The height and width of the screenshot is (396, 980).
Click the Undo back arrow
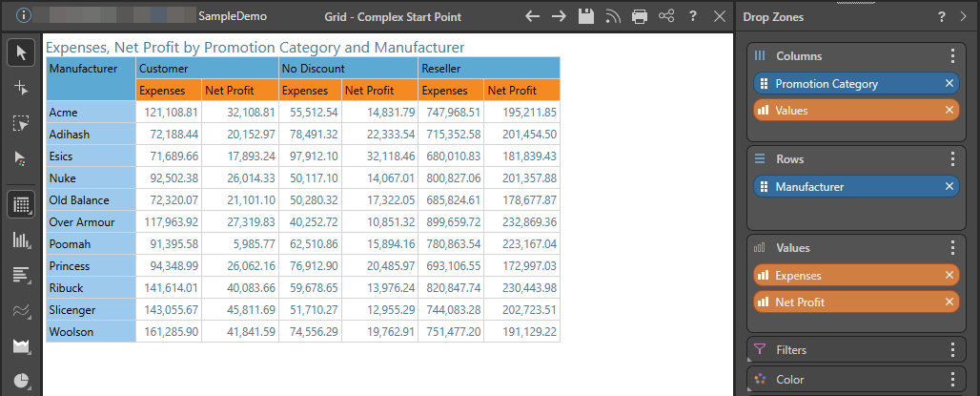tap(533, 16)
